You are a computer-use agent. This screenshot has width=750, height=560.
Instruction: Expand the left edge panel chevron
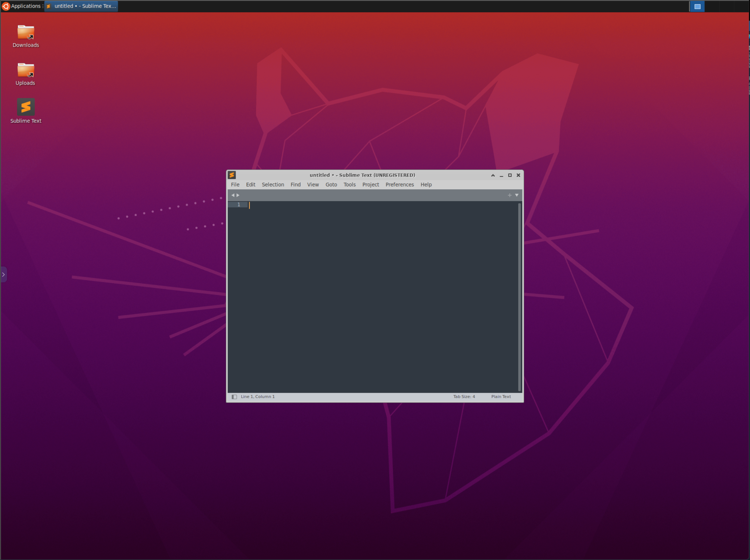(4, 275)
